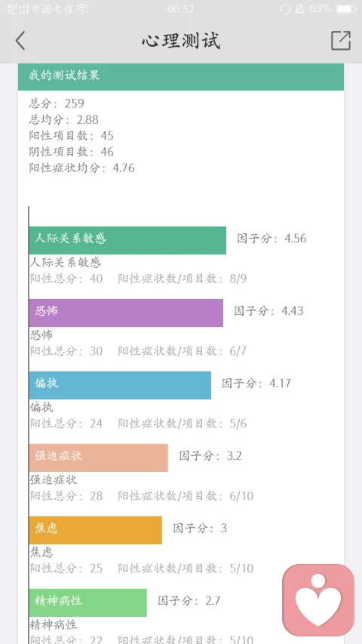The height and width of the screenshot is (644, 362).
Task: Tap the headset status icon
Action: [x=286, y=9]
